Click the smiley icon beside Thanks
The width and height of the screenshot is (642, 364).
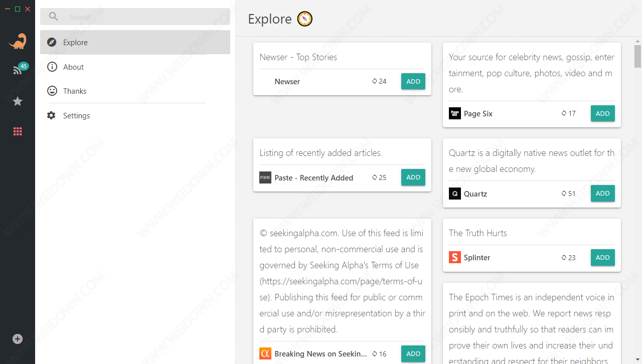coord(52,91)
